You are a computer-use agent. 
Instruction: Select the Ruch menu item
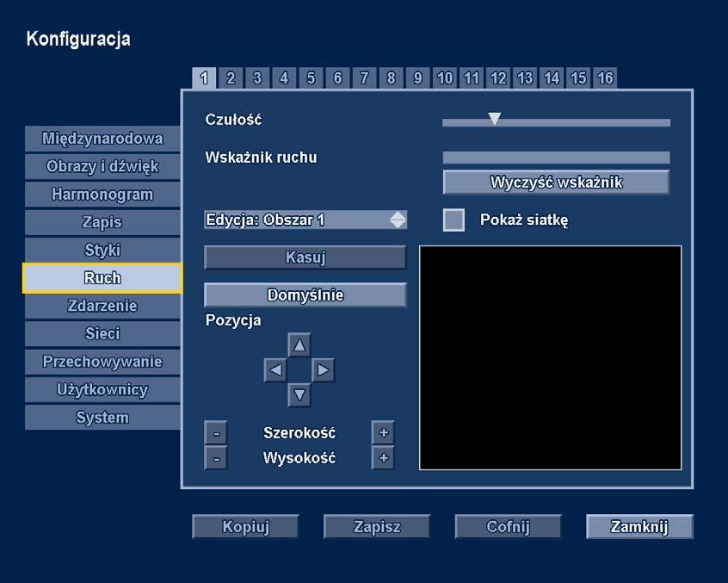[102, 278]
